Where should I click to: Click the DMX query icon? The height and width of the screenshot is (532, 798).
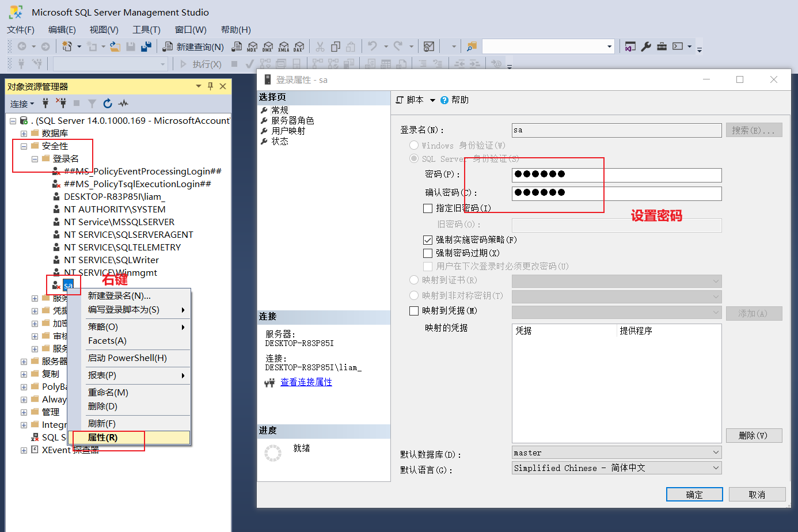268,47
